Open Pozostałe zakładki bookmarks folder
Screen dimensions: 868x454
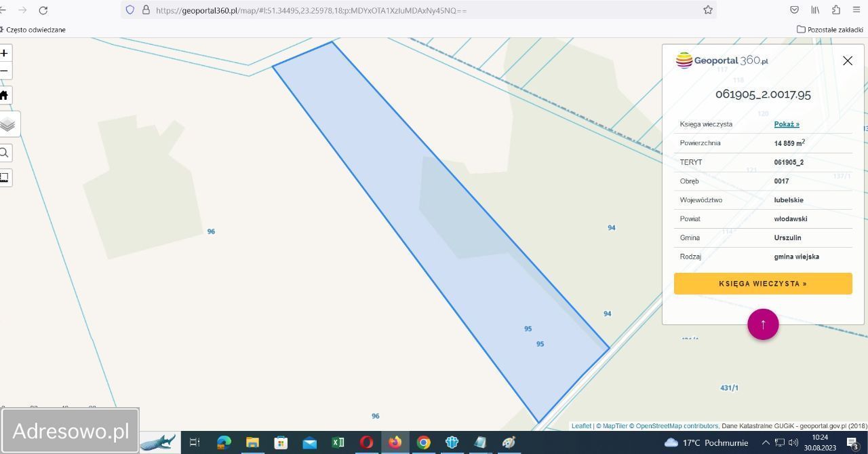pyautogui.click(x=830, y=30)
